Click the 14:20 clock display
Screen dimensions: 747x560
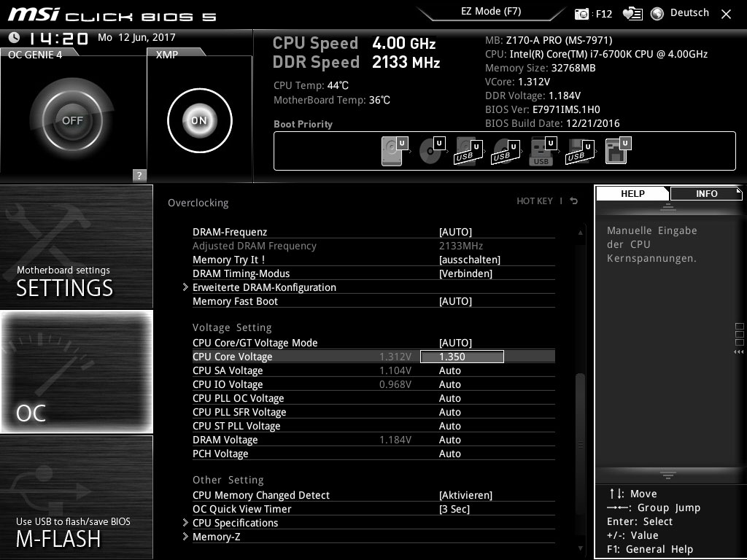tap(58, 38)
